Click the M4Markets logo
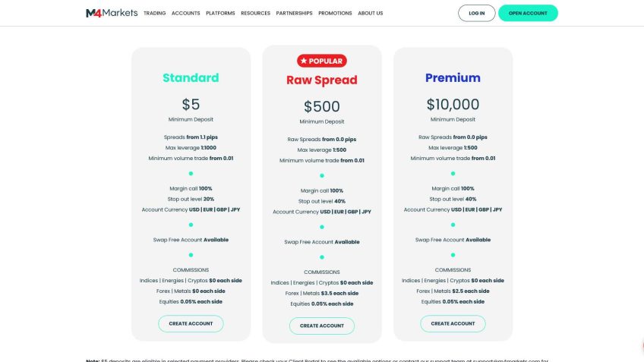The image size is (644, 362). pyautogui.click(x=111, y=13)
